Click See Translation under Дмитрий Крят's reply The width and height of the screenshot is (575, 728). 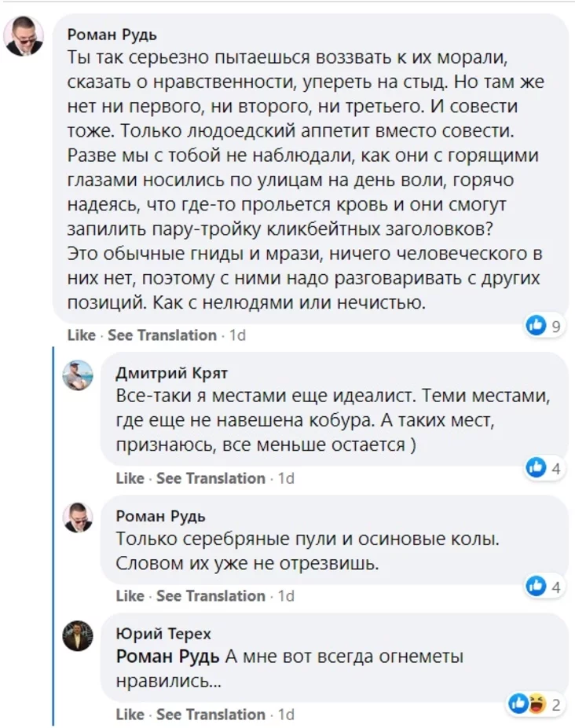[211, 478]
